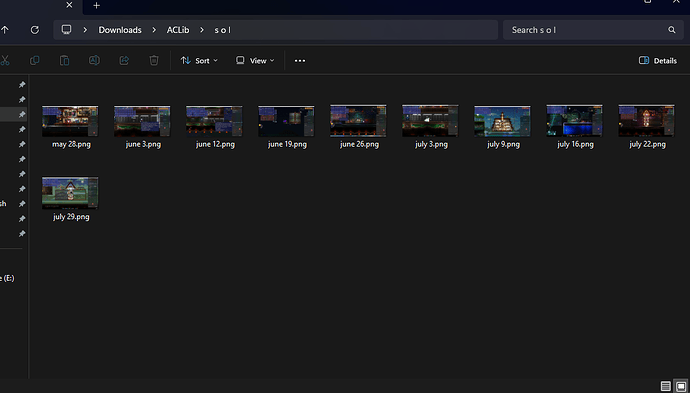Viewport: 690px width, 393px height.
Task: Expand chevron before Downloads in breadcrumb
Action: click(x=85, y=30)
